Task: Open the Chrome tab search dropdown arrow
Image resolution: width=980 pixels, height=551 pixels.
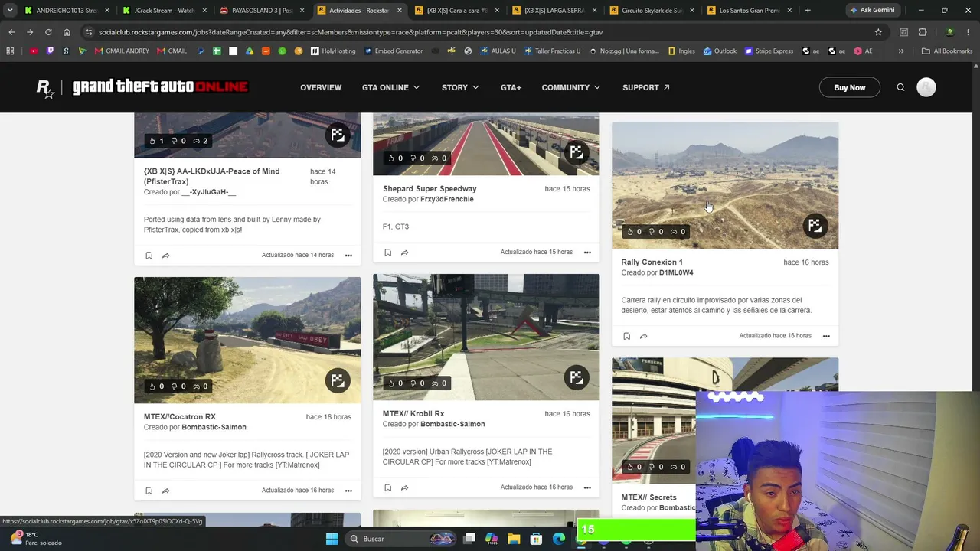Action: pyautogui.click(x=10, y=11)
